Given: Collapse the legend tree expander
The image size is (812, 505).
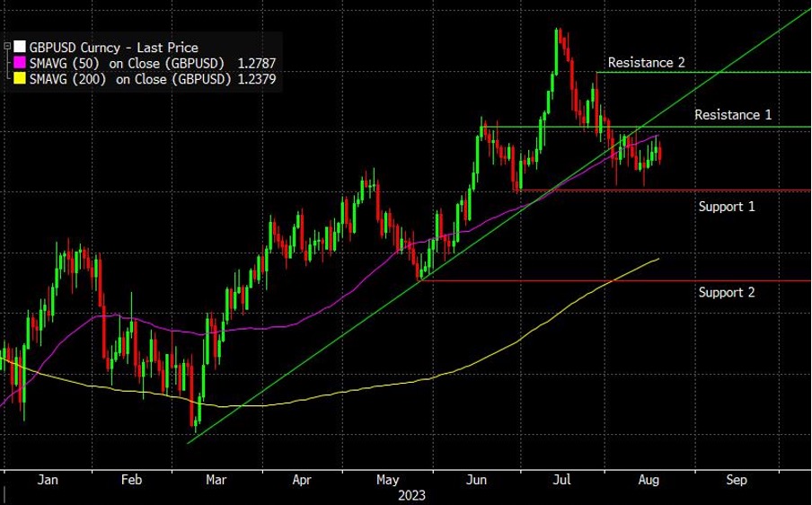Looking at the screenshot, I should tap(7, 47).
